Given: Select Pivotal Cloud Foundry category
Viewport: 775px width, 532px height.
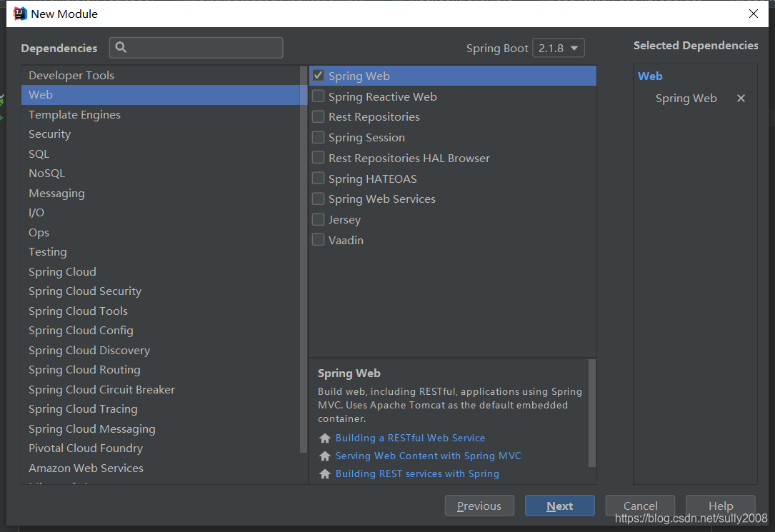Looking at the screenshot, I should coord(161,448).
